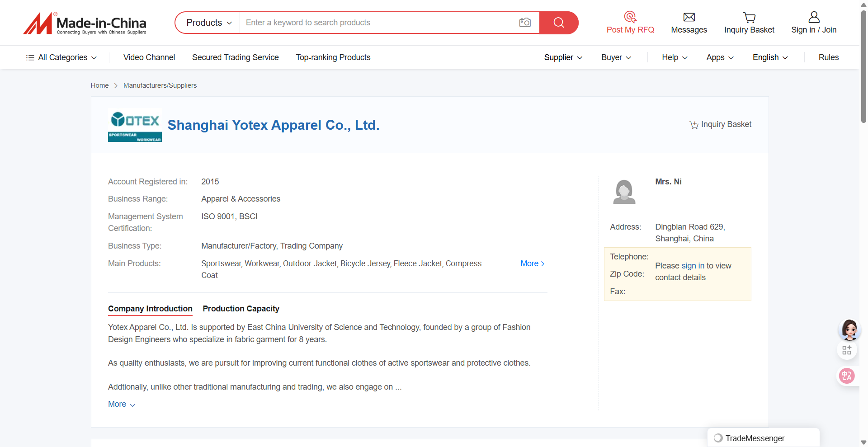This screenshot has width=868, height=447.
Task: Add company to Inquiry Basket
Action: (720, 125)
